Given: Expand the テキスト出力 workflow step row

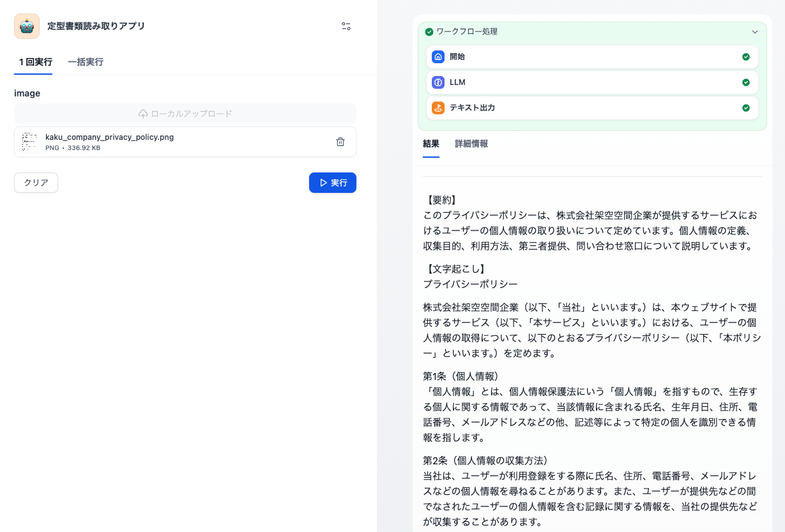Looking at the screenshot, I should pyautogui.click(x=591, y=108).
